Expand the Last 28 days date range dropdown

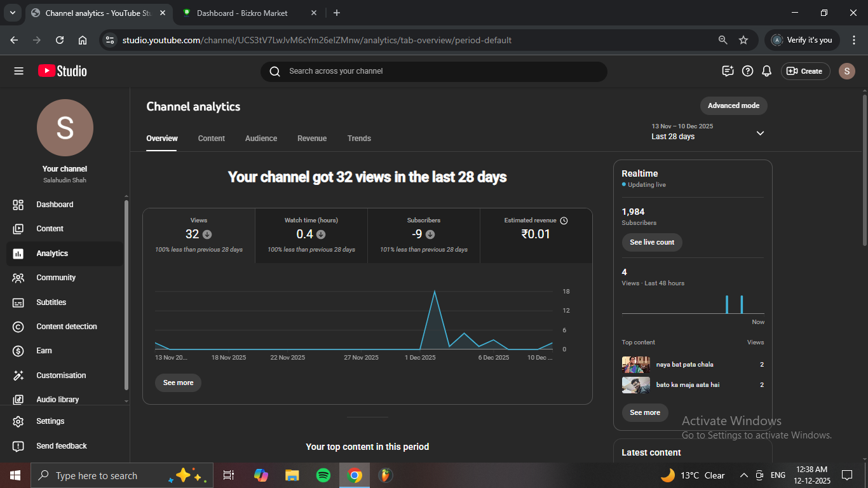click(x=760, y=133)
